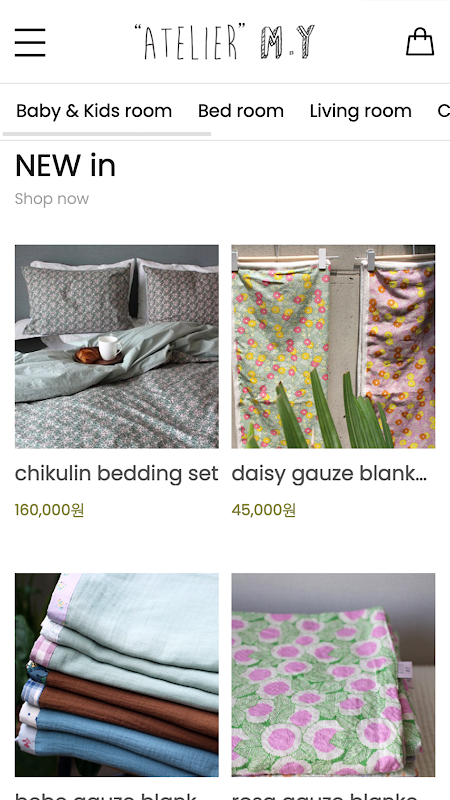Open the boho gauze blanket title
Image resolution: width=450 pixels, height=800 pixels.
(106, 796)
